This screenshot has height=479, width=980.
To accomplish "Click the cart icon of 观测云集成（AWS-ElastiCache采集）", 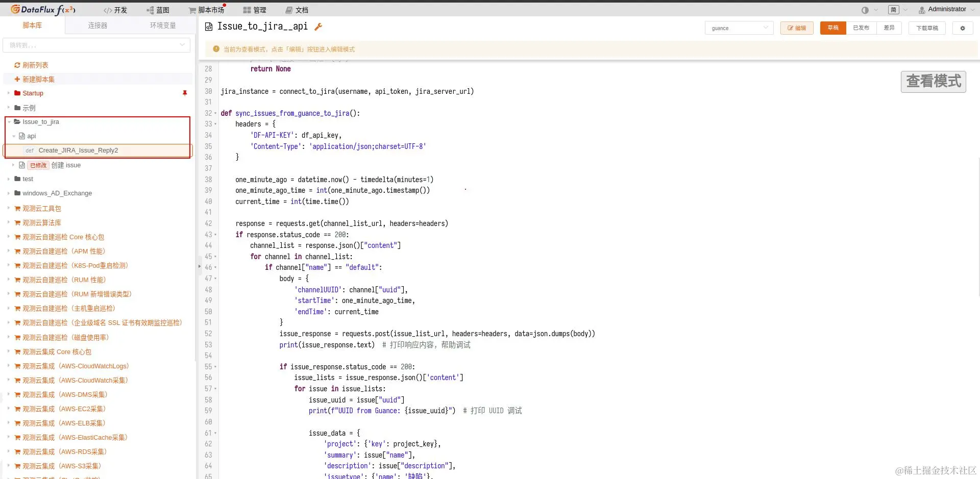I will [17, 438].
